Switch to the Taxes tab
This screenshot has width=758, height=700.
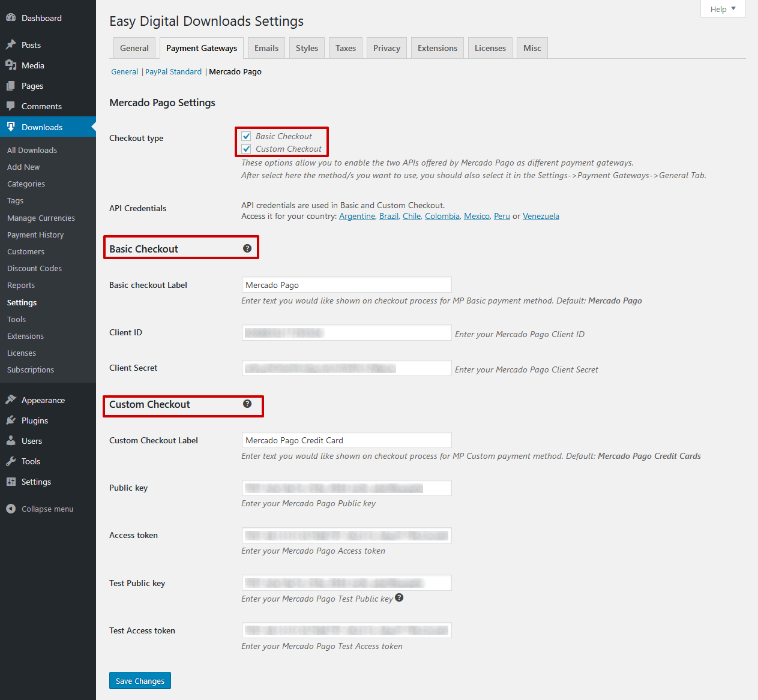346,48
